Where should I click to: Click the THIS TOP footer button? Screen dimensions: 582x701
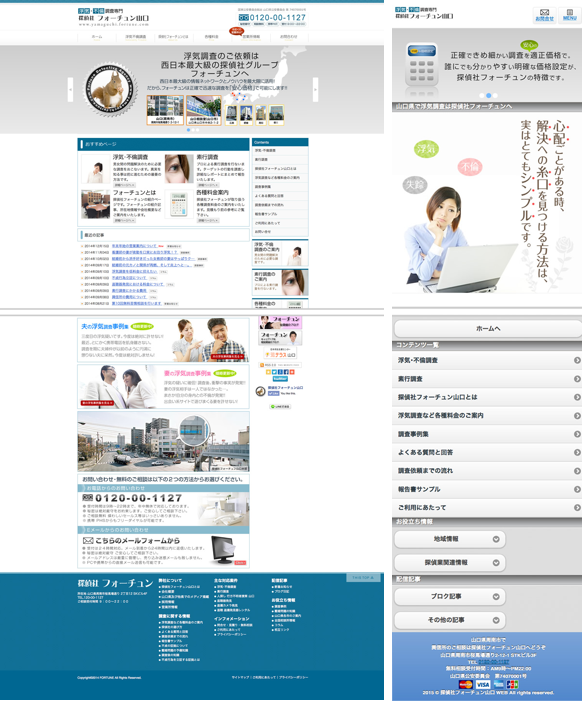click(363, 578)
